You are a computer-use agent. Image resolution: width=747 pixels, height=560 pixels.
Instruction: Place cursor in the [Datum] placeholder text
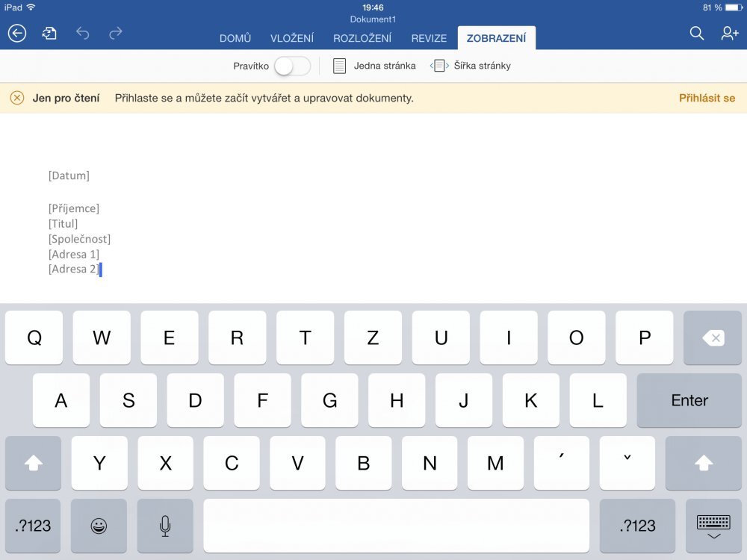click(69, 175)
